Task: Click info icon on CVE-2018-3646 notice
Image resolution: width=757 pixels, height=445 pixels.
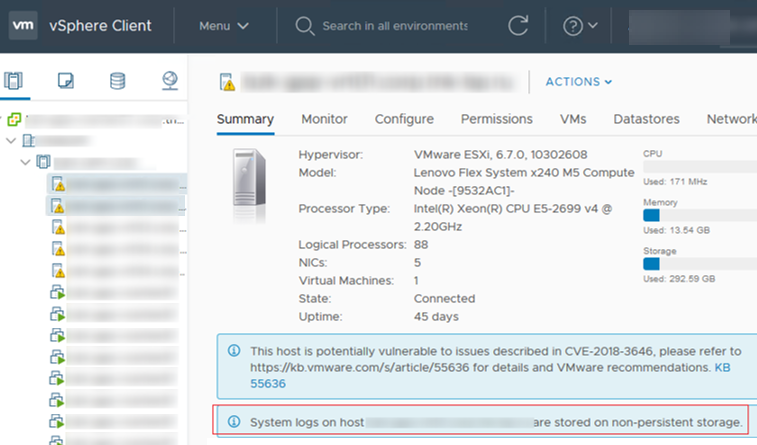Action: pyautogui.click(x=234, y=350)
